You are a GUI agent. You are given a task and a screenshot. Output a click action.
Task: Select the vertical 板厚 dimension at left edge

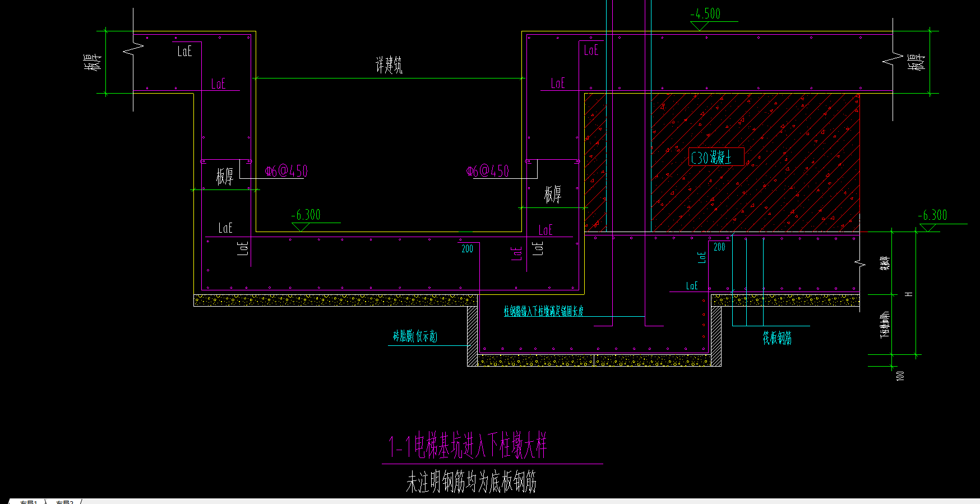pyautogui.click(x=93, y=62)
